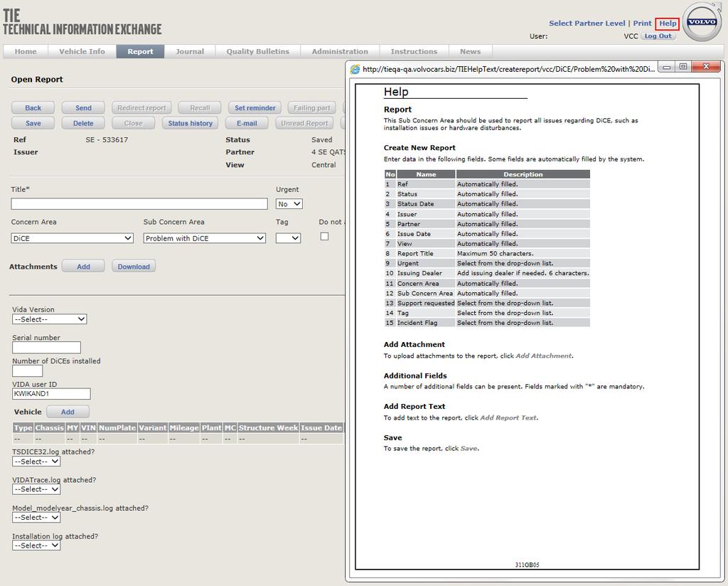Focus the report Title input field
This screenshot has width=728, height=586.
coord(139,204)
